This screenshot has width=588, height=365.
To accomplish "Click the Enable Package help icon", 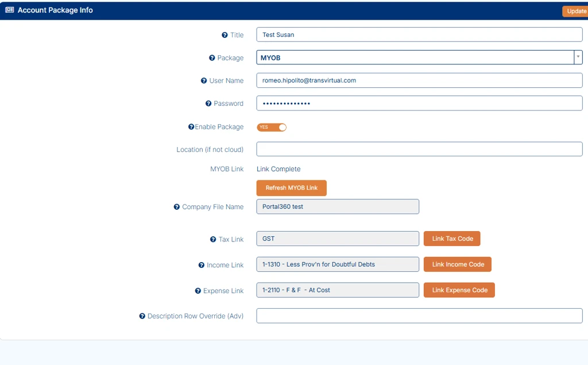I will [191, 127].
